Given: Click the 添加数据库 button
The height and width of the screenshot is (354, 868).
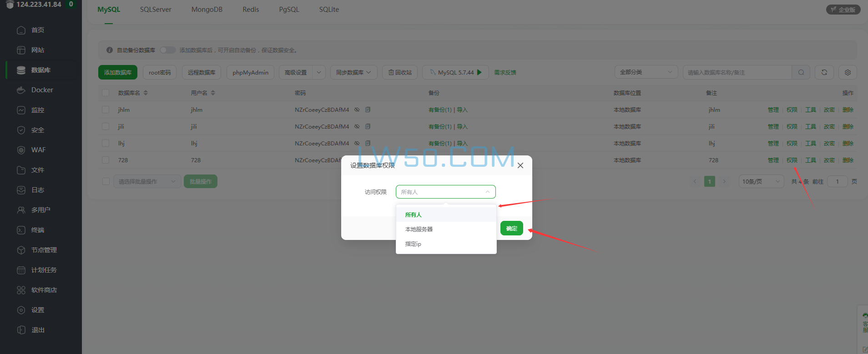Looking at the screenshot, I should (117, 72).
